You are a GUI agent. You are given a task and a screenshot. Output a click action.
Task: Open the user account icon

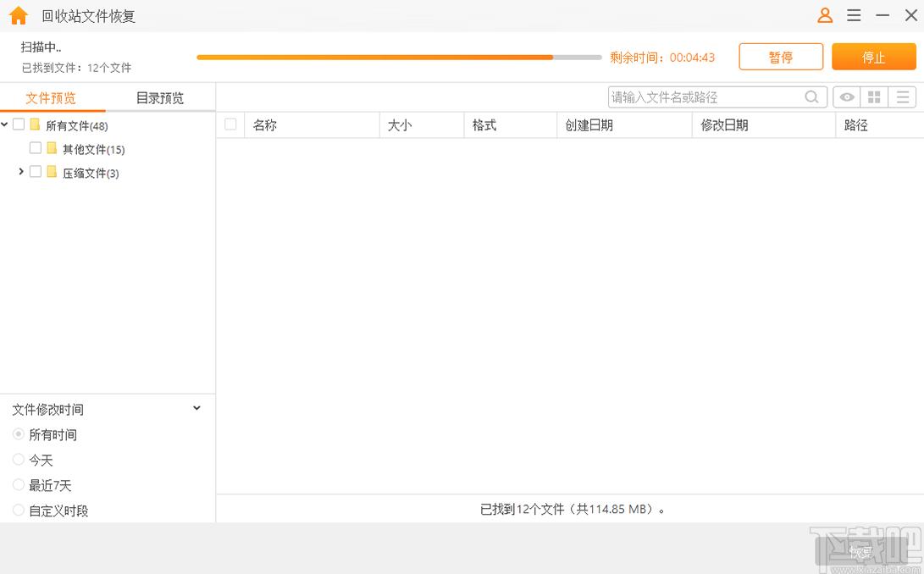click(x=825, y=15)
